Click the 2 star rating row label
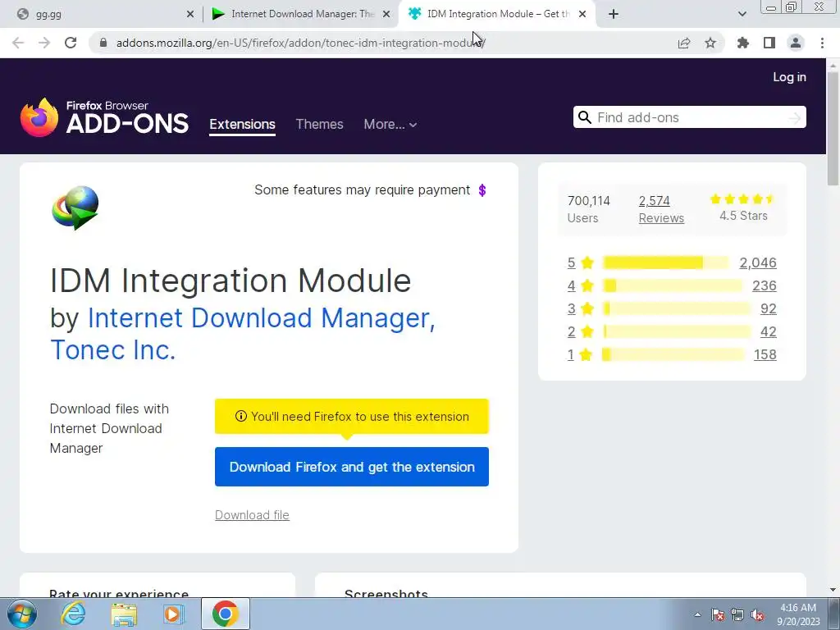Image resolution: width=840 pixels, height=630 pixels. click(581, 331)
